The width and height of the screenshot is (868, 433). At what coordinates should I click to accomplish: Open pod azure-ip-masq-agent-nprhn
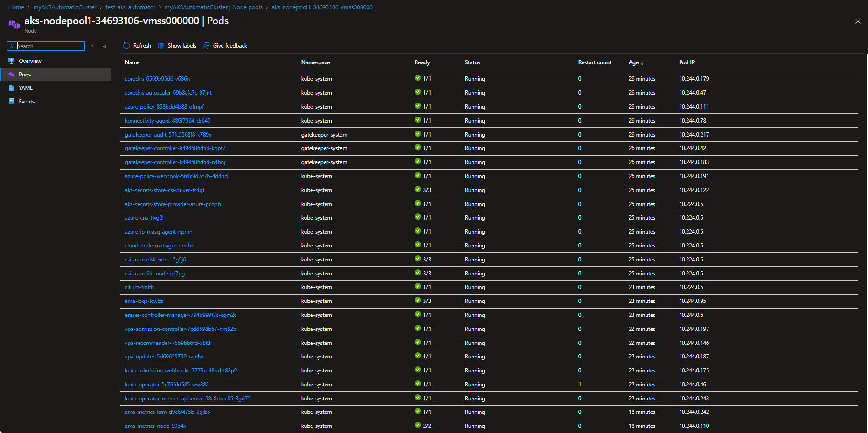pyautogui.click(x=159, y=232)
